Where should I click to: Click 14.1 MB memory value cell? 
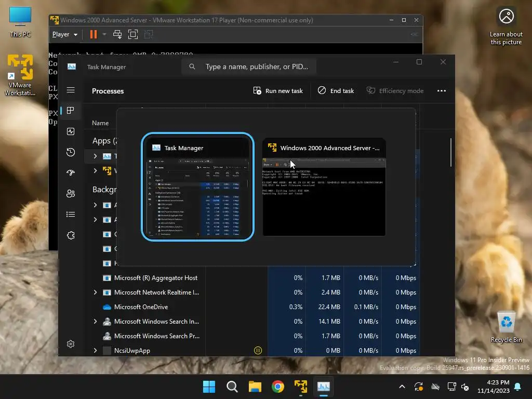325,321
